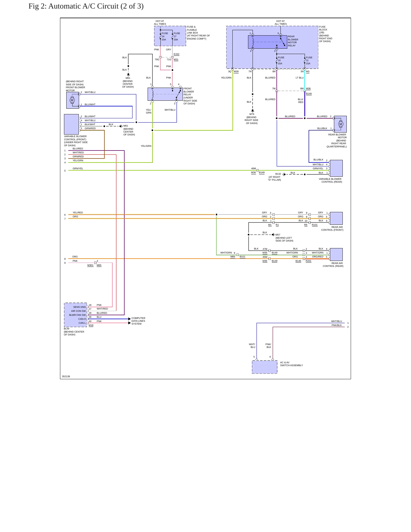Viewport: 411px width, 532px height.
Task: Select the rear blower motor M symbol
Action: coord(341,124)
